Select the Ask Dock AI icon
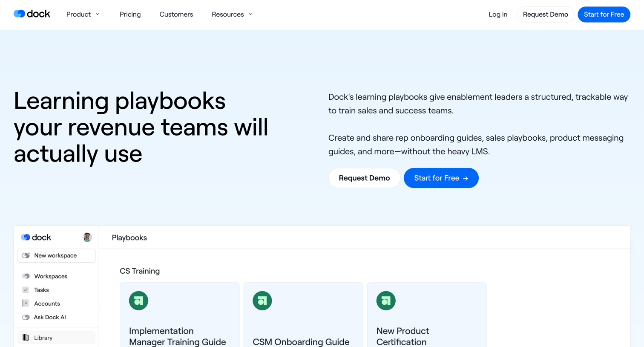644x347 pixels. 26,317
